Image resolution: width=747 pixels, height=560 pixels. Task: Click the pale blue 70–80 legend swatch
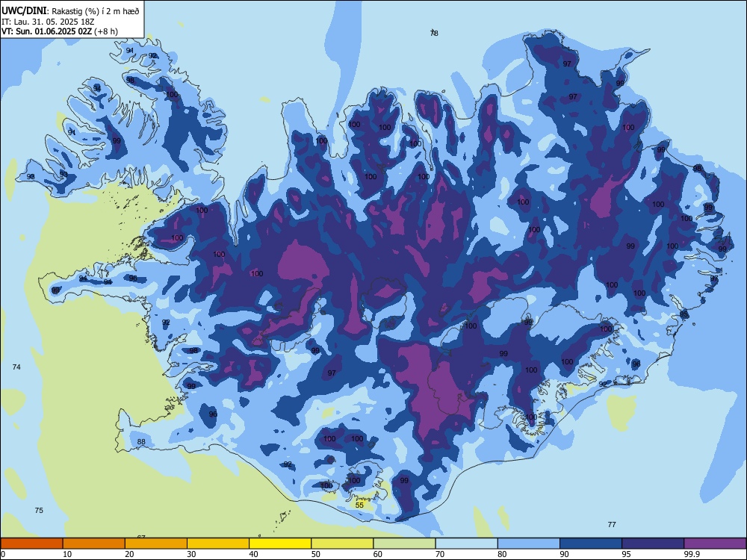click(x=466, y=544)
